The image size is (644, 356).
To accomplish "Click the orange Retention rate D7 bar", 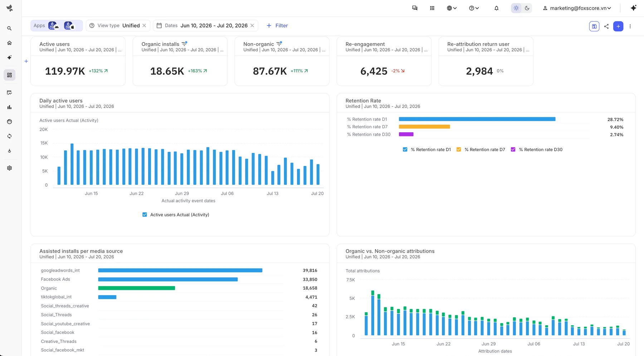I will click(x=424, y=127).
